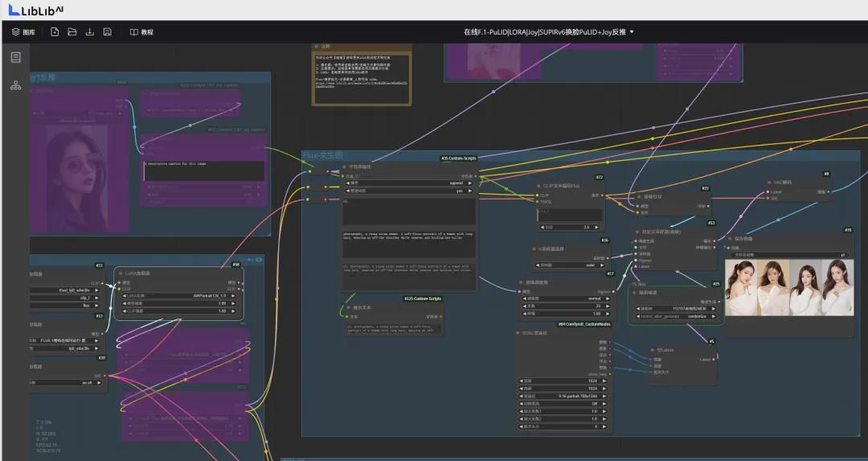Click the first generated portrait thumbnail
868x461 pixels.
pyautogui.click(x=740, y=286)
